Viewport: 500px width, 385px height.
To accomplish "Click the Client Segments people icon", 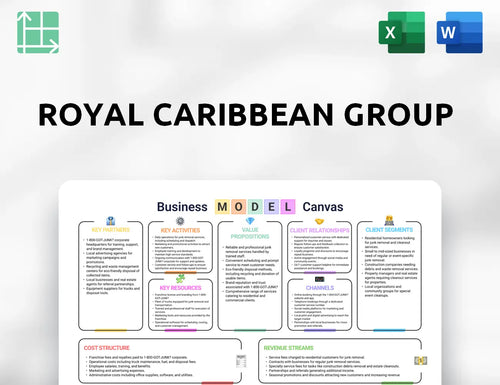I will point(389,220).
